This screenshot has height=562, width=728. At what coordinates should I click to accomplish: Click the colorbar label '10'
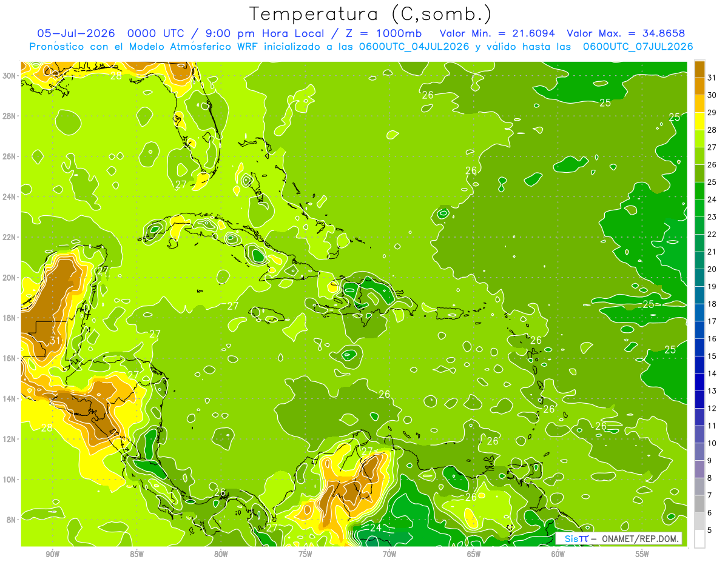tap(712, 443)
